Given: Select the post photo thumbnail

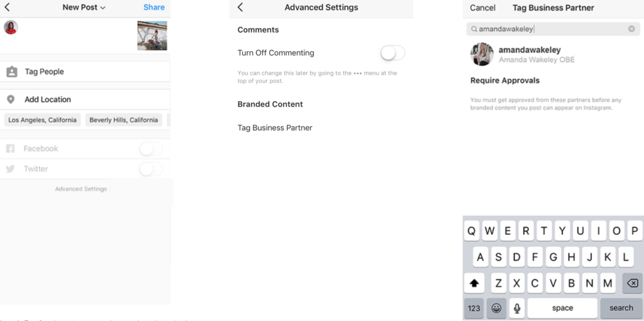Looking at the screenshot, I should (x=152, y=36).
